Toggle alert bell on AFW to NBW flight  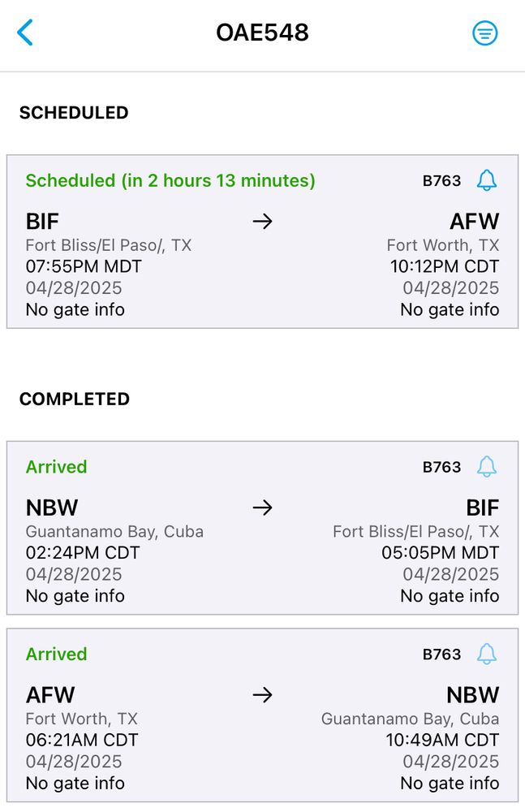[x=487, y=654]
